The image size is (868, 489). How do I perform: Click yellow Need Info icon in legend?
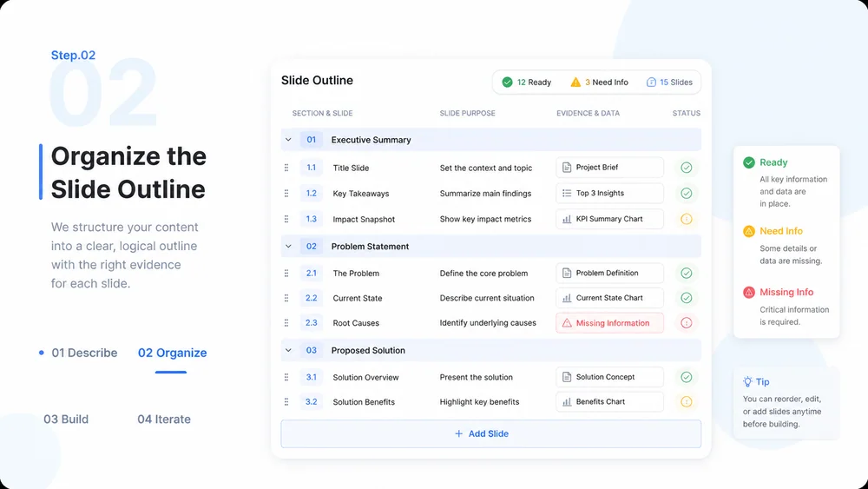[x=749, y=231]
